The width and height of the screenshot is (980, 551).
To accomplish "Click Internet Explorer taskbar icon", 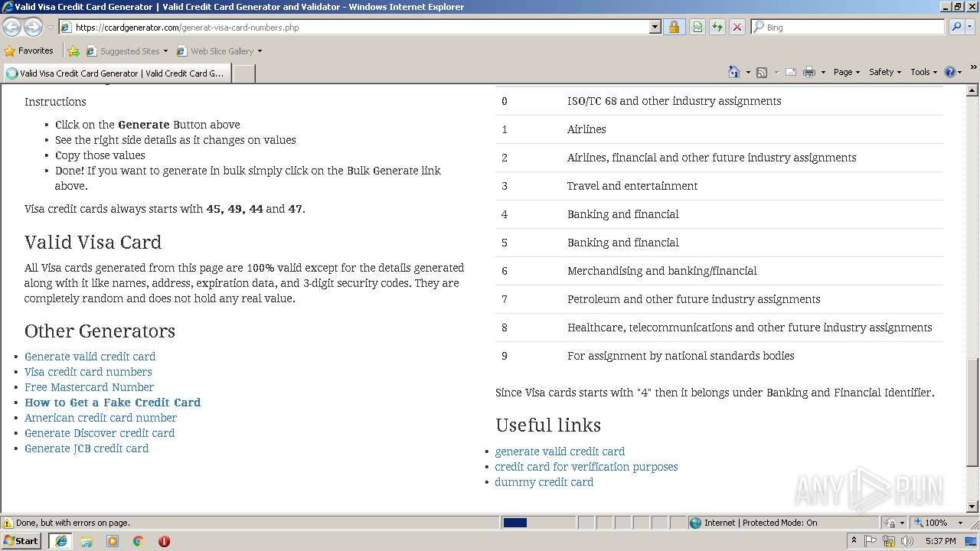I will [x=60, y=540].
